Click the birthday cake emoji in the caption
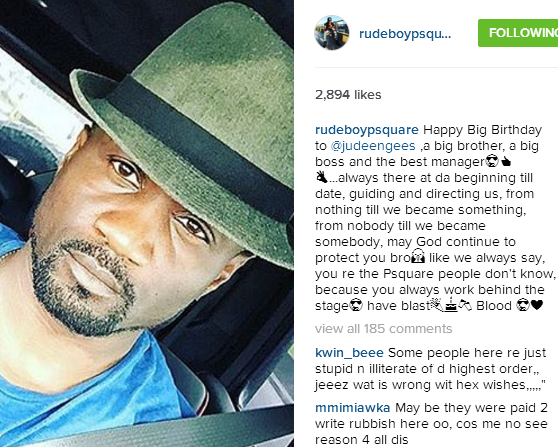 pyautogui.click(x=451, y=305)
